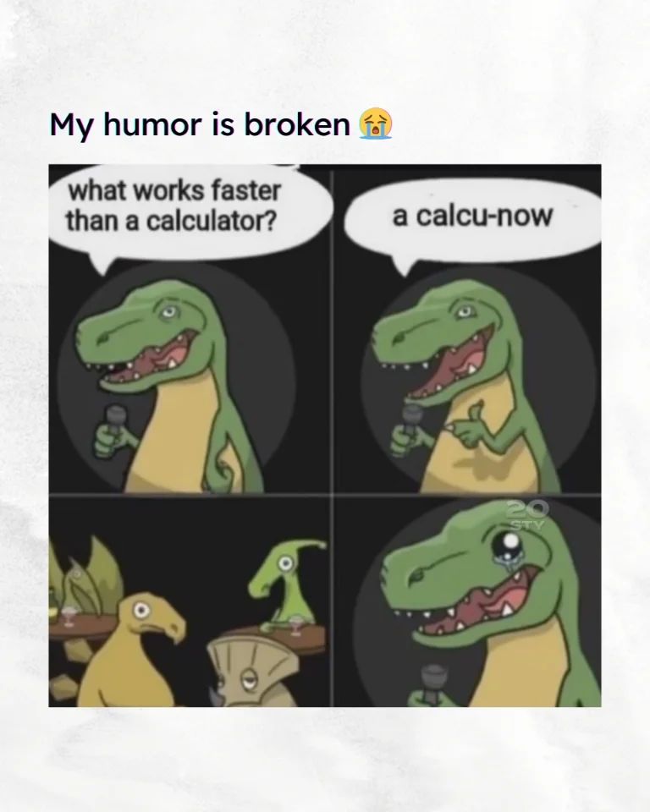This screenshot has height=812, width=650.
Task: Click the 20 STY watermark logo
Action: coord(526,515)
